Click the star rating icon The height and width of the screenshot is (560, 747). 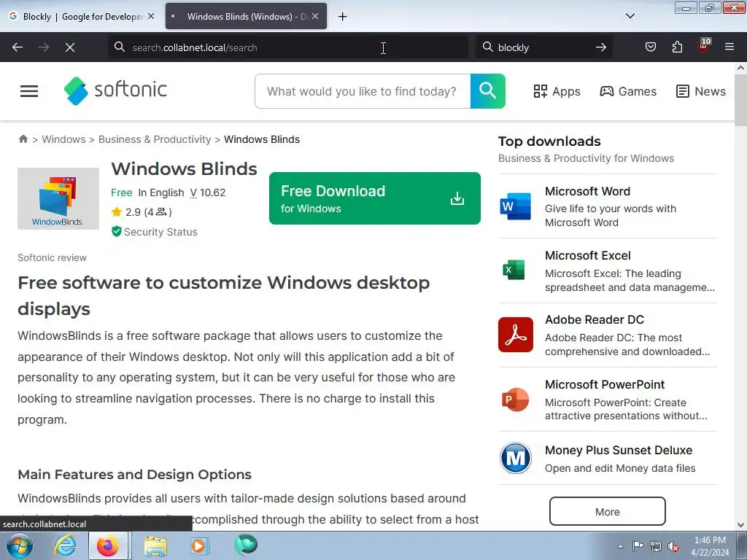[x=117, y=212]
